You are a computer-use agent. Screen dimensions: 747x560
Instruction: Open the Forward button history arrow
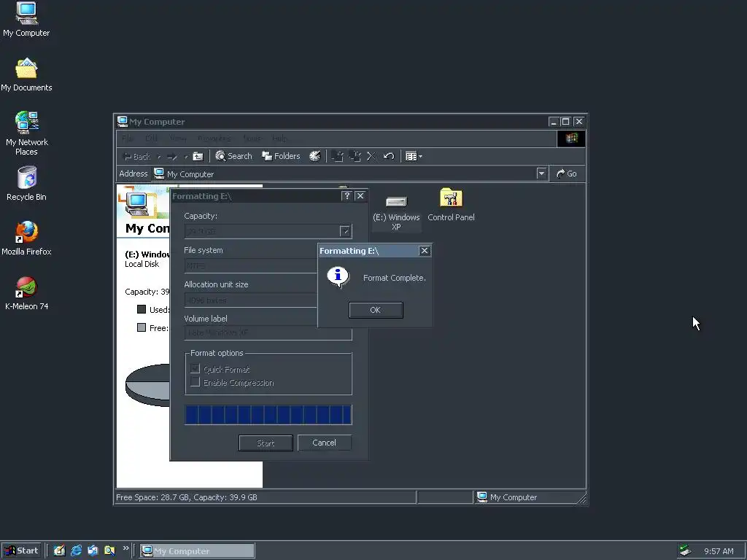[x=186, y=156]
